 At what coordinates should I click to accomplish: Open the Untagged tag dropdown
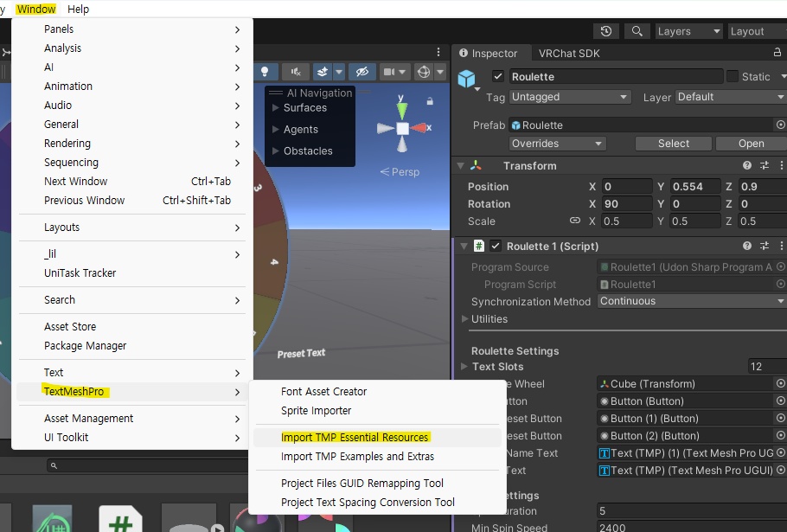[x=570, y=98]
